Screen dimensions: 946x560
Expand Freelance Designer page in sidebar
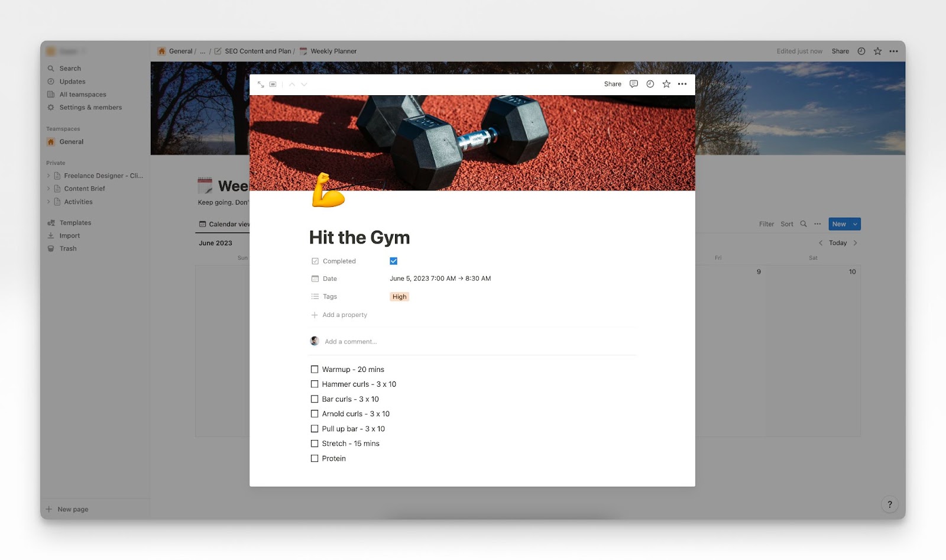48,176
